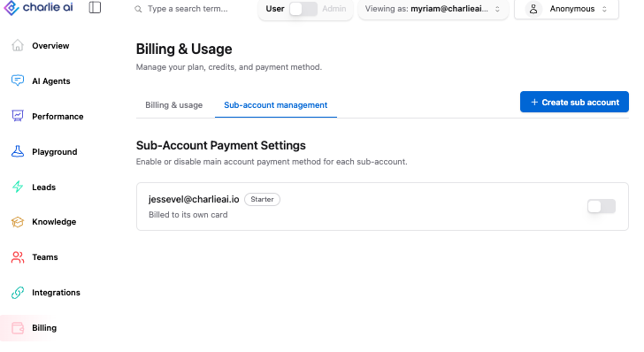Click the Anonymous profile avatar icon
The image size is (644, 352).
pyautogui.click(x=533, y=9)
